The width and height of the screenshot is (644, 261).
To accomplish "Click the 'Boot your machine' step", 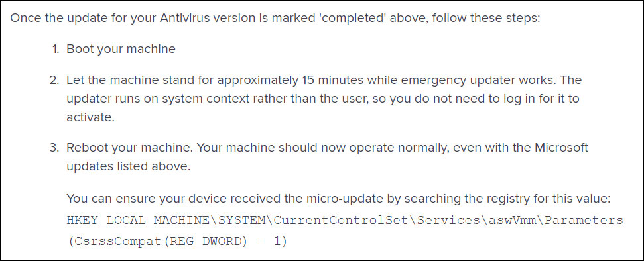I will point(121,49).
